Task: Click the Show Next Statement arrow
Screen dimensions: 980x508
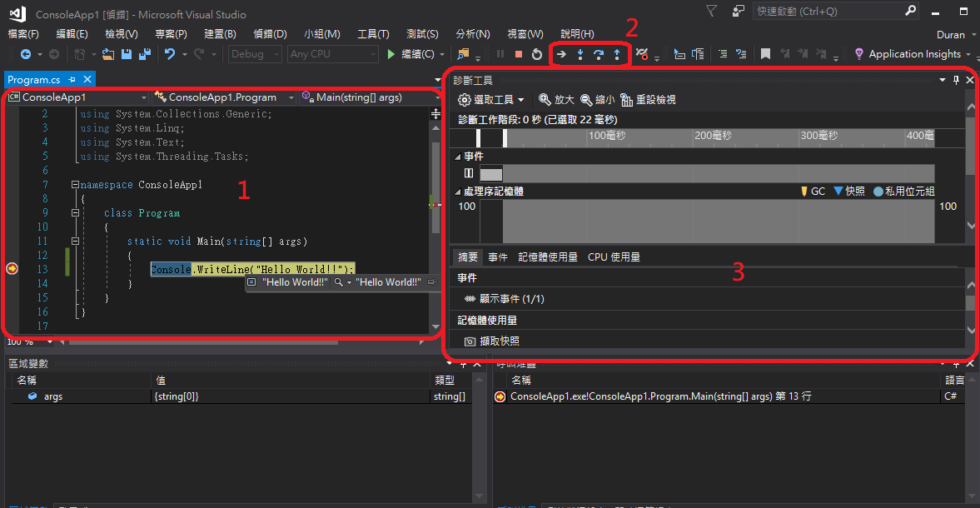Action: tap(561, 54)
